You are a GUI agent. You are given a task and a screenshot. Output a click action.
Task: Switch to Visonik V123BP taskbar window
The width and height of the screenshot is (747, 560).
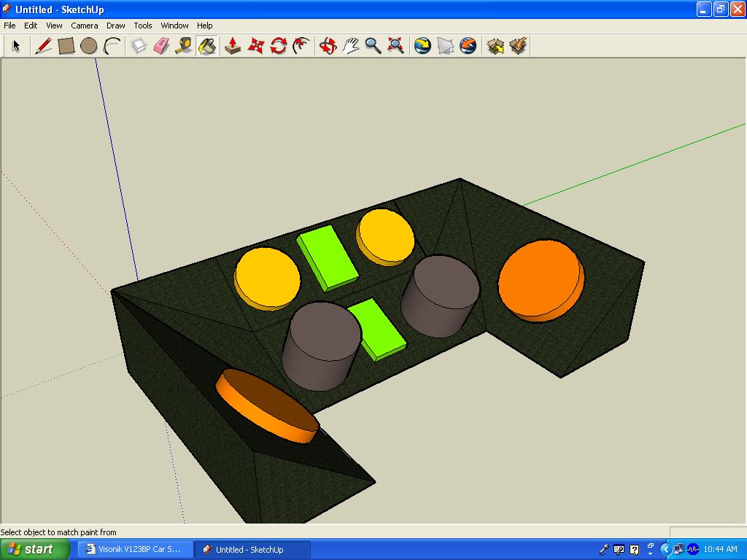[x=136, y=549]
